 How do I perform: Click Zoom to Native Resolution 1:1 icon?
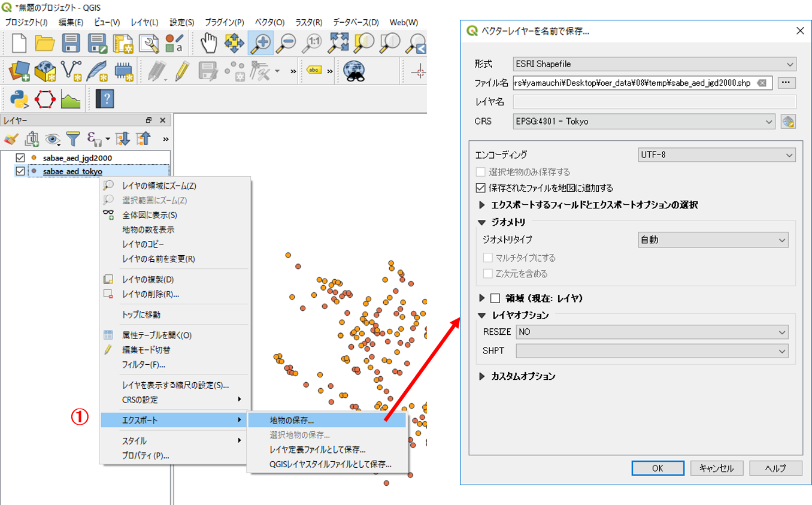(313, 43)
